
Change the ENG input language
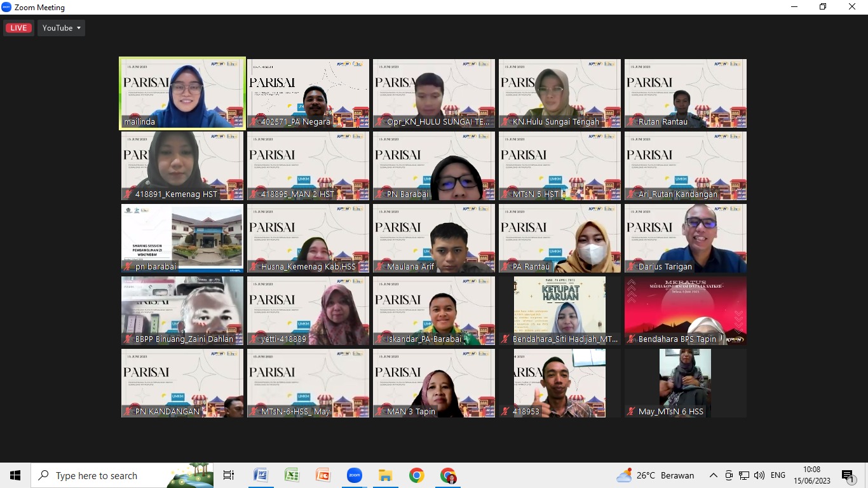(x=778, y=475)
